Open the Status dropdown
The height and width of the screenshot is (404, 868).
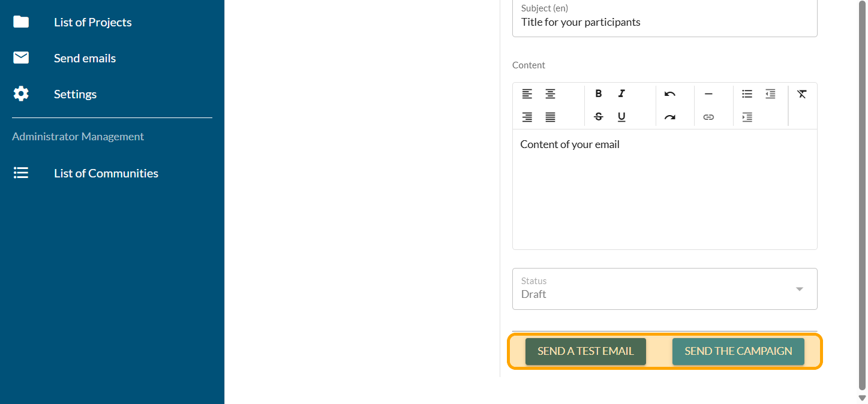tap(665, 289)
